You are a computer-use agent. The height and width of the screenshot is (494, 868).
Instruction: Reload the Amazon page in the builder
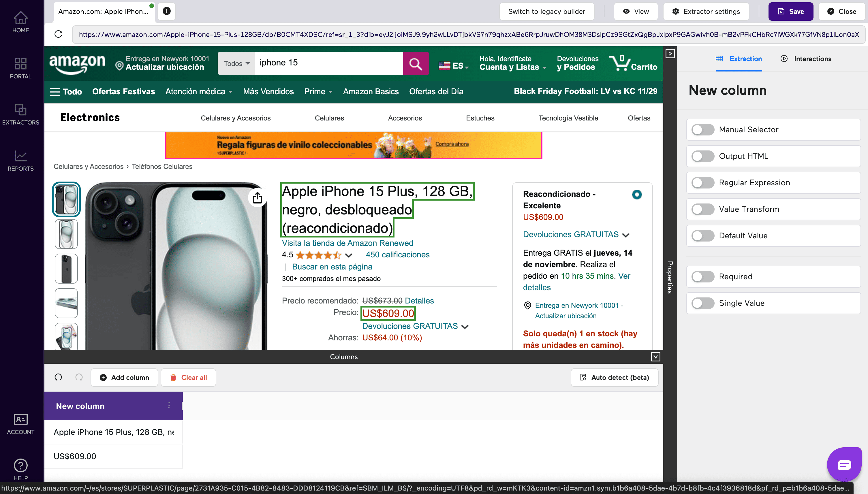58,34
